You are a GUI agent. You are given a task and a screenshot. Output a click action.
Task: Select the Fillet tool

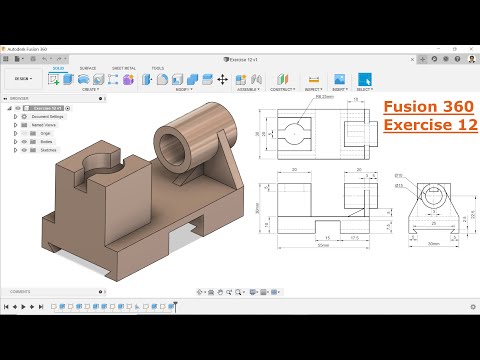pos(162,79)
